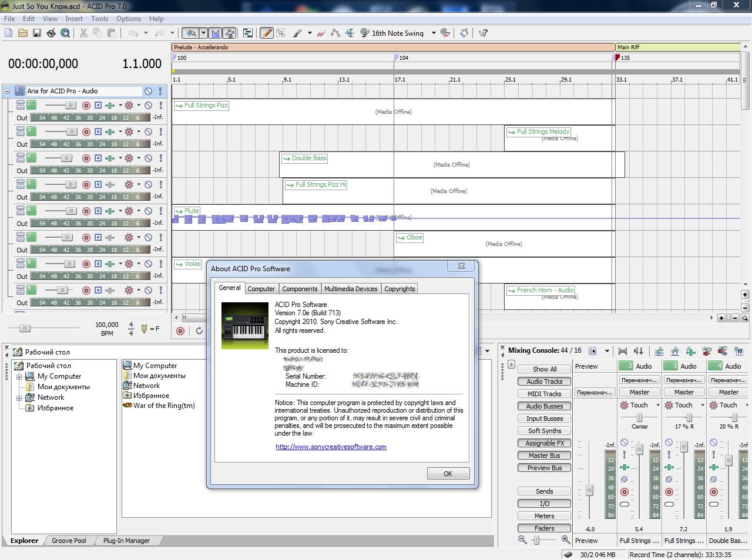Click the input monitor icon on track 5
Image resolution: width=752 pixels, height=560 pixels.
pyautogui.click(x=98, y=185)
